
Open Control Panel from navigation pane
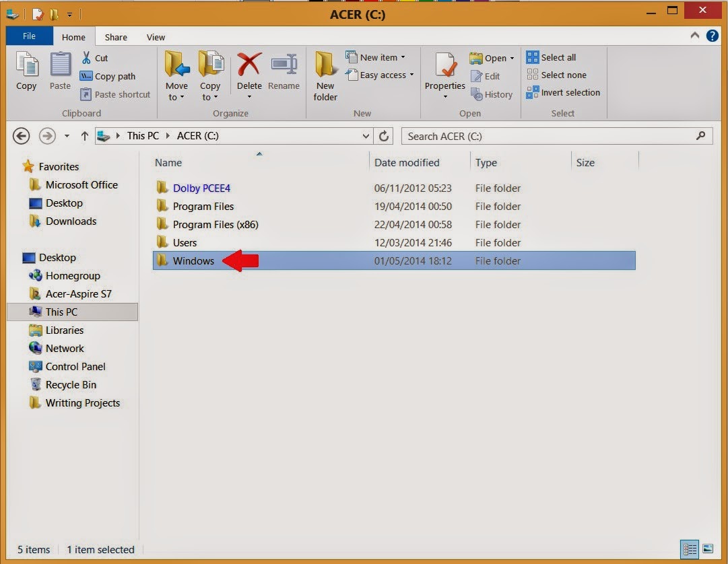point(67,366)
